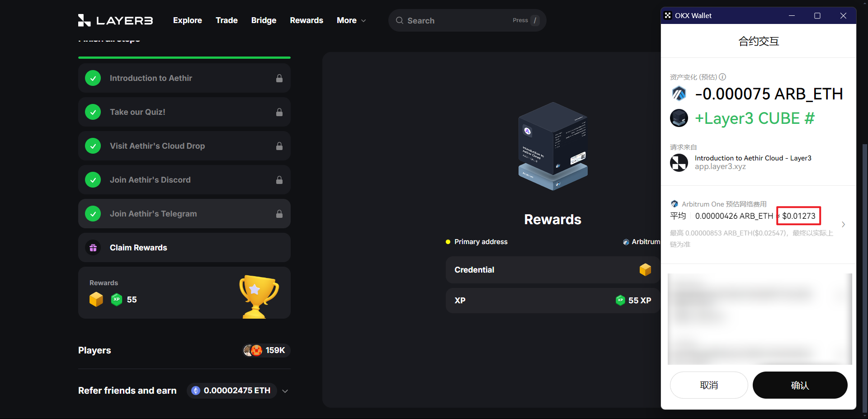Click the green XP icon beside 55 XP
The width and height of the screenshot is (868, 419).
620,300
